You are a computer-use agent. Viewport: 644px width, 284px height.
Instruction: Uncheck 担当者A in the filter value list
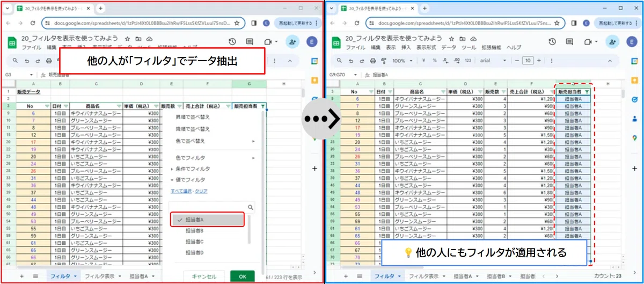208,219
